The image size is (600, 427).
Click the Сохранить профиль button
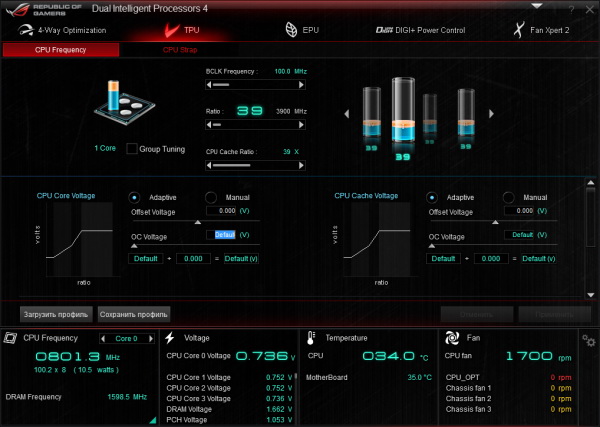pos(131,314)
